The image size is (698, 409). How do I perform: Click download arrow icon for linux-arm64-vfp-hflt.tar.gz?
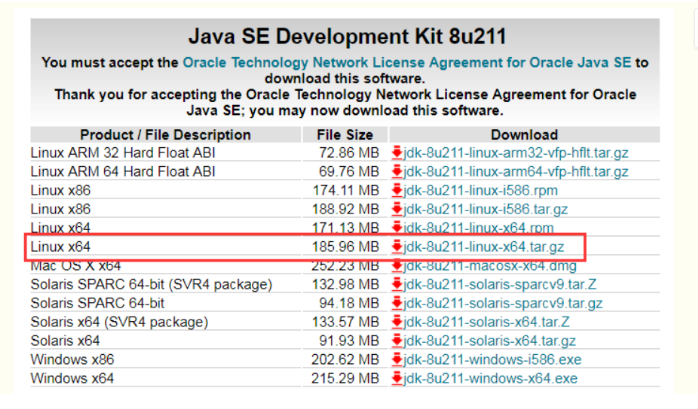coord(397,172)
